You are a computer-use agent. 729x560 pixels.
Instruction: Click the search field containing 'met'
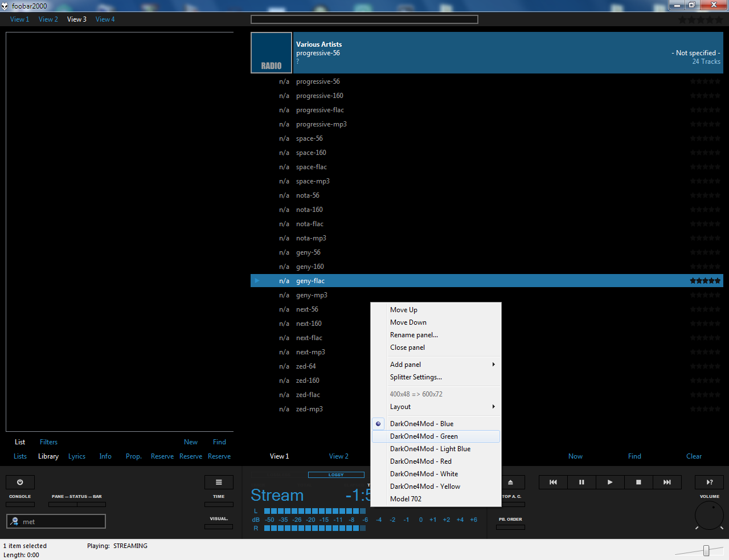point(56,521)
